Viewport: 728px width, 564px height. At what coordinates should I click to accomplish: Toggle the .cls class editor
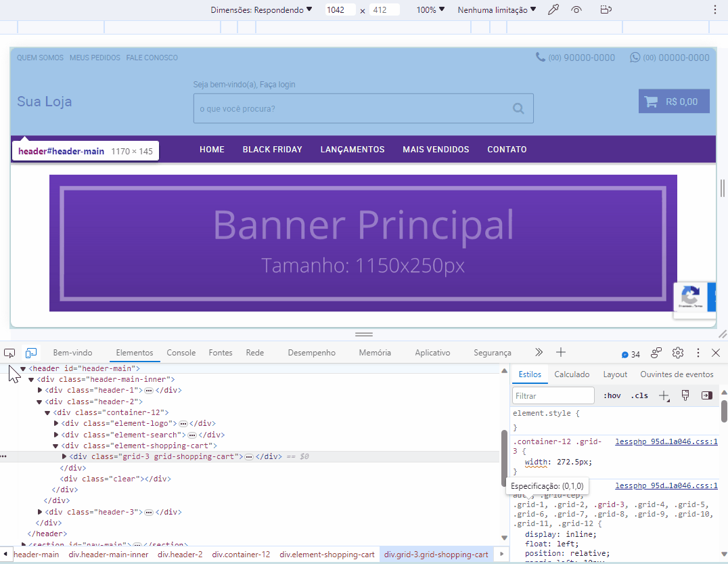click(x=639, y=396)
